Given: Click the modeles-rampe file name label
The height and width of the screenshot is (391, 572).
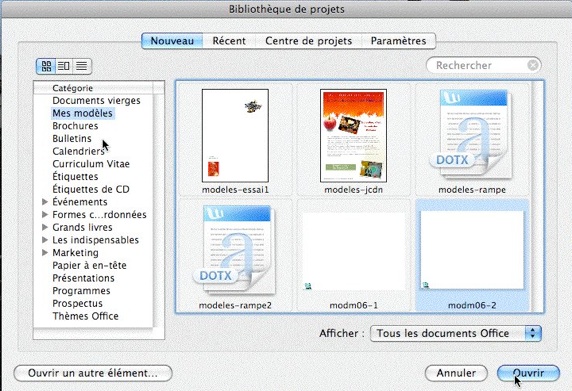Looking at the screenshot, I should (472, 190).
